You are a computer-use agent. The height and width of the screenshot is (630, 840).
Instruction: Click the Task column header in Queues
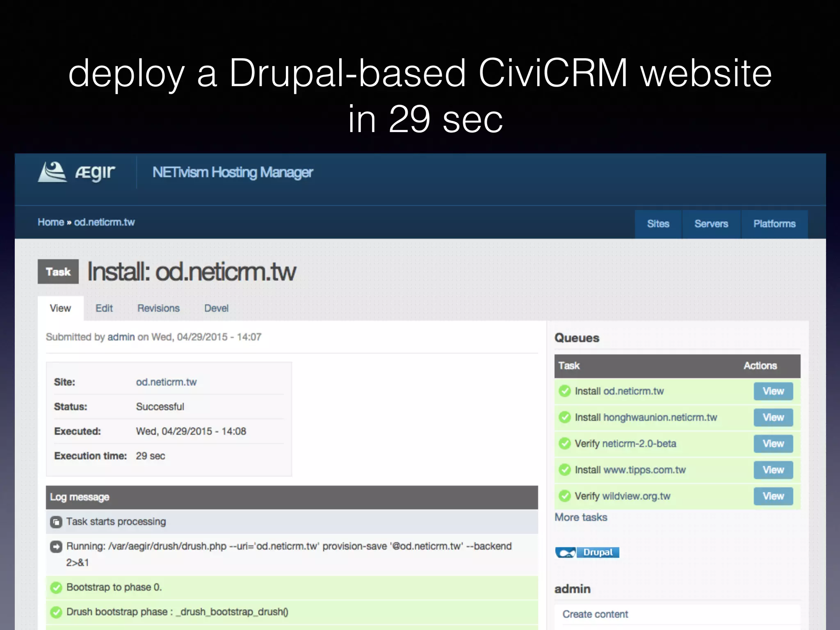click(x=569, y=366)
